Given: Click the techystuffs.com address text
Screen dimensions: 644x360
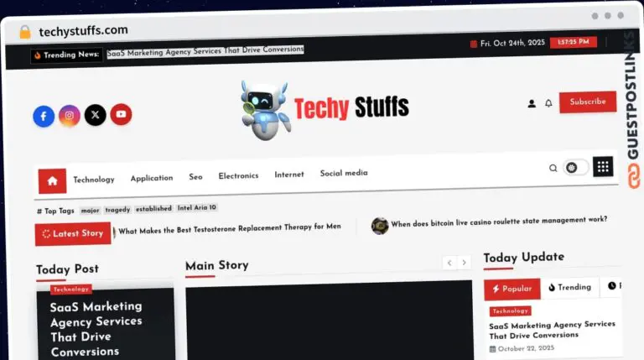Looking at the screenshot, I should (x=83, y=30).
